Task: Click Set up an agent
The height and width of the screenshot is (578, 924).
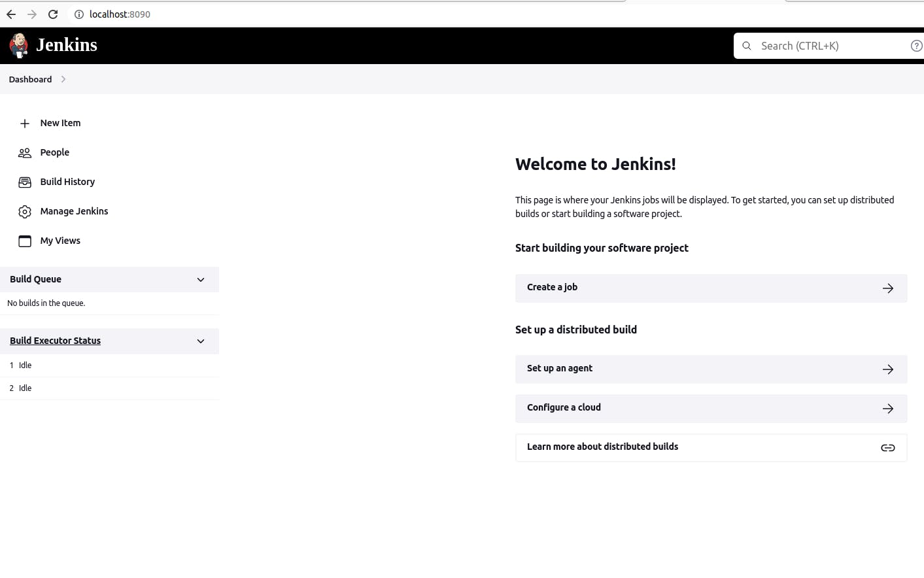Action: click(x=711, y=369)
